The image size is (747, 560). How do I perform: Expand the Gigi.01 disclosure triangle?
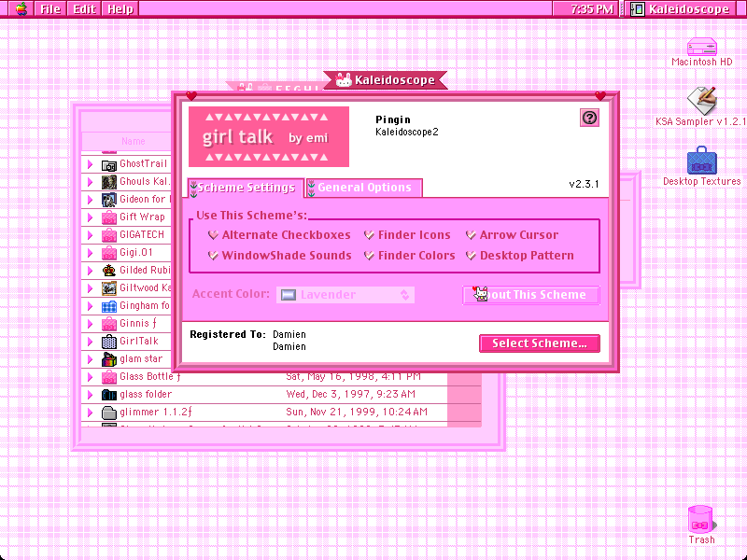(90, 253)
